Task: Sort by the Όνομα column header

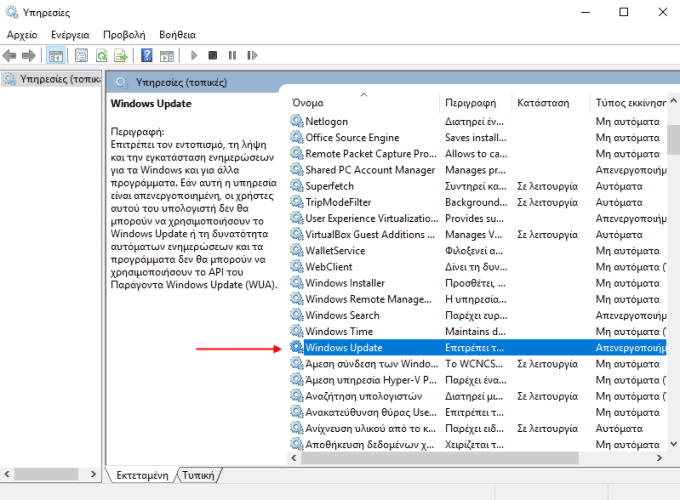Action: coord(308,103)
